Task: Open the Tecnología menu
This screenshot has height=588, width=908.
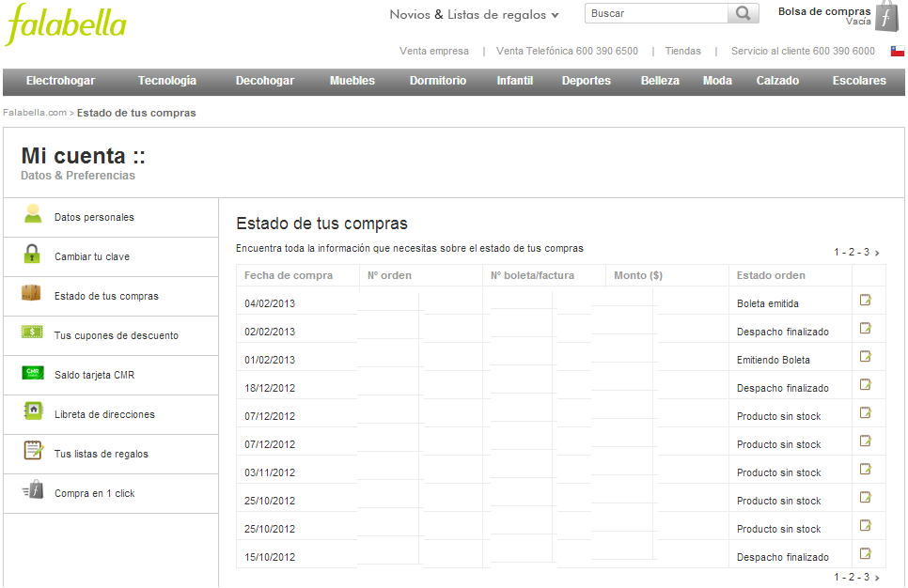Action: (167, 81)
